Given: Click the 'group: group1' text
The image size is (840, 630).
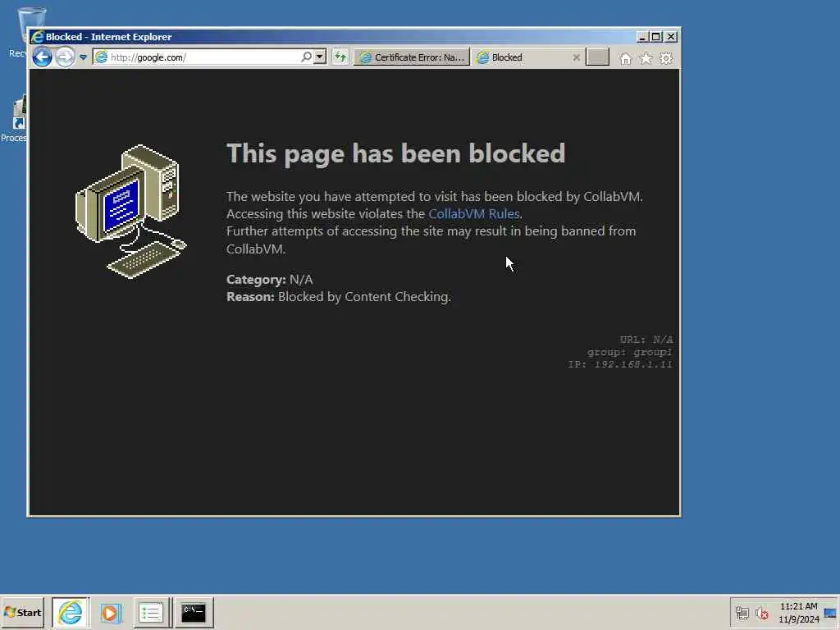Looking at the screenshot, I should 629,352.
